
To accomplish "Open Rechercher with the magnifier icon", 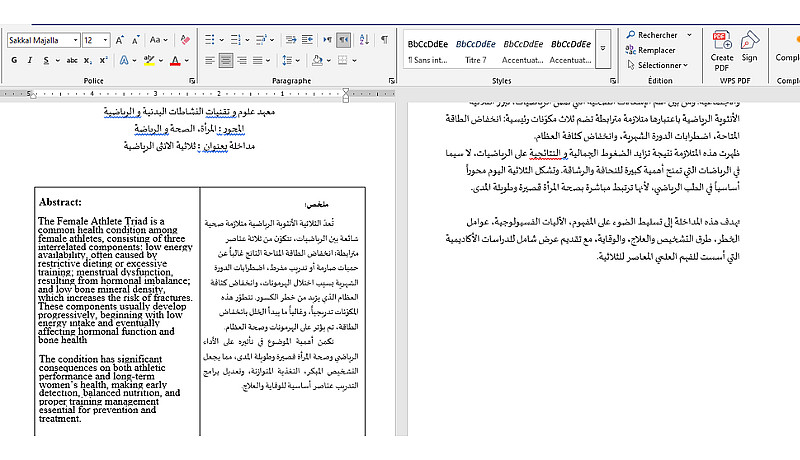I will (x=631, y=35).
